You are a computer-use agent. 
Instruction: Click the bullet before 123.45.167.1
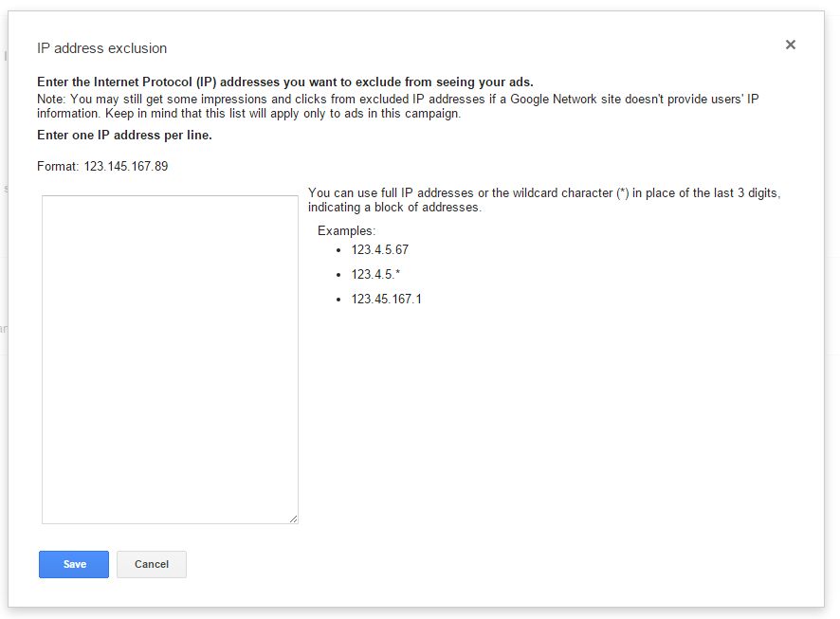(x=338, y=300)
